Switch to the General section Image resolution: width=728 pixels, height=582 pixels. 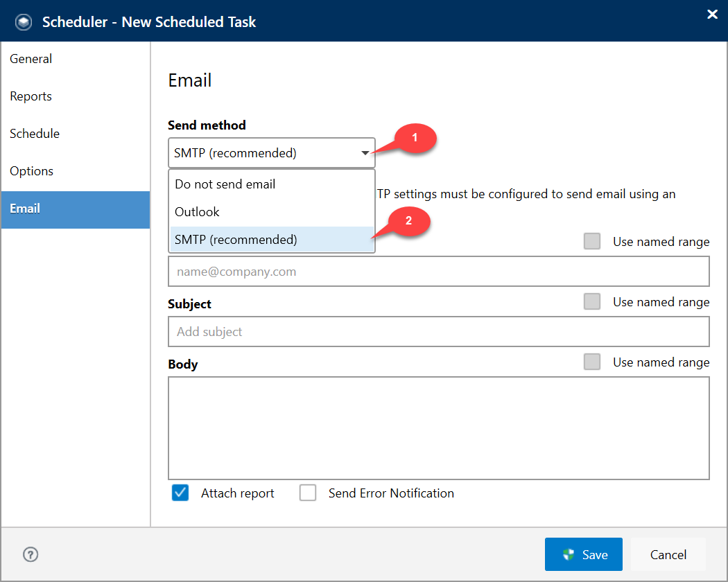(31, 59)
